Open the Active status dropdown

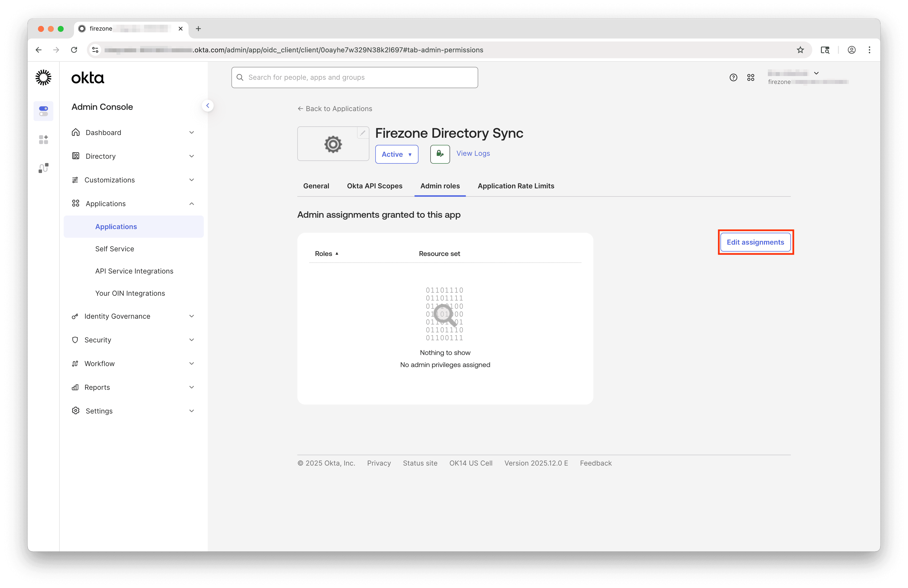point(397,154)
